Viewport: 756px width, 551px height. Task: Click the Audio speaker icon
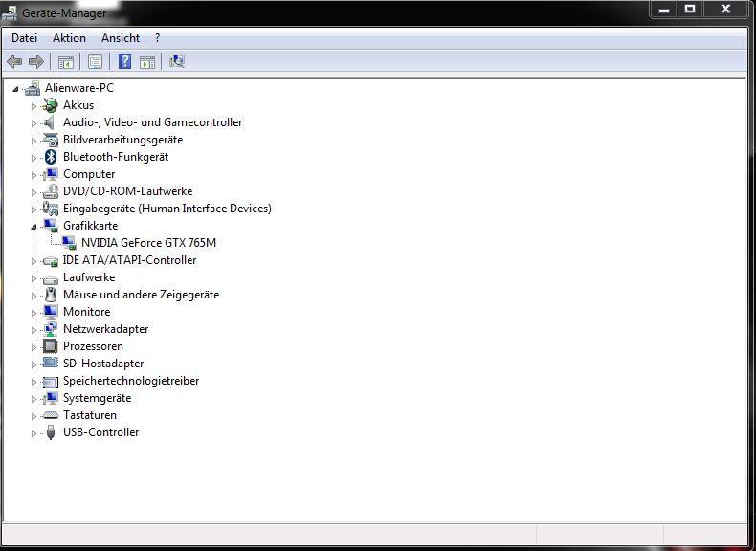pyautogui.click(x=49, y=122)
